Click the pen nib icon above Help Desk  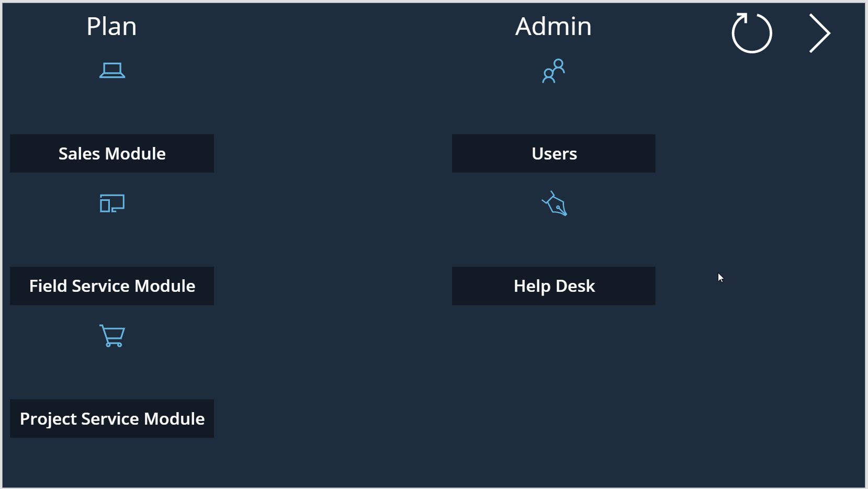click(554, 203)
